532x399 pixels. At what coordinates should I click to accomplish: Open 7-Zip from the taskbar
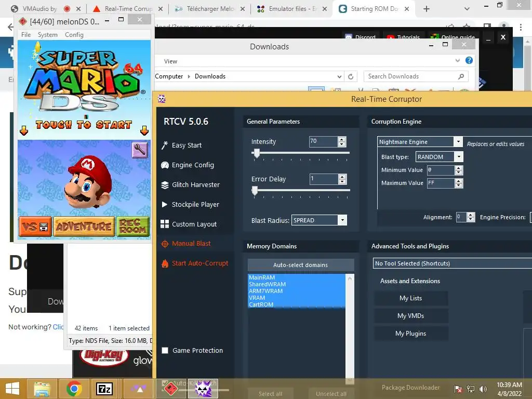[x=104, y=389]
